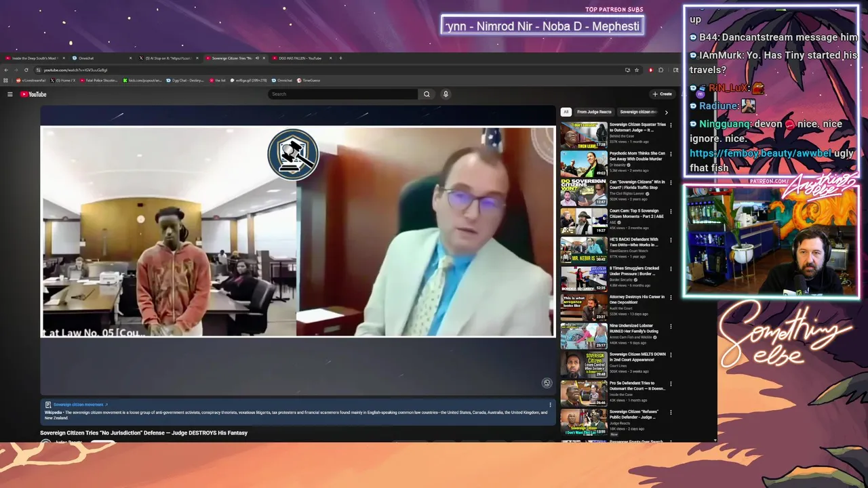Open 8 Times Smugglers Cracked thumbnail
Image resolution: width=868 pixels, height=488 pixels.
583,279
